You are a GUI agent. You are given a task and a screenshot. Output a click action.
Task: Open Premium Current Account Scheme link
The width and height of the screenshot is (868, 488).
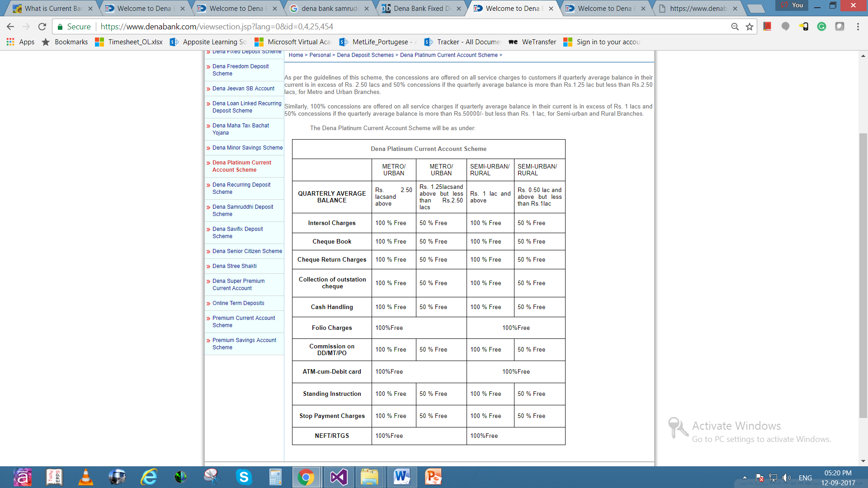pyautogui.click(x=244, y=322)
